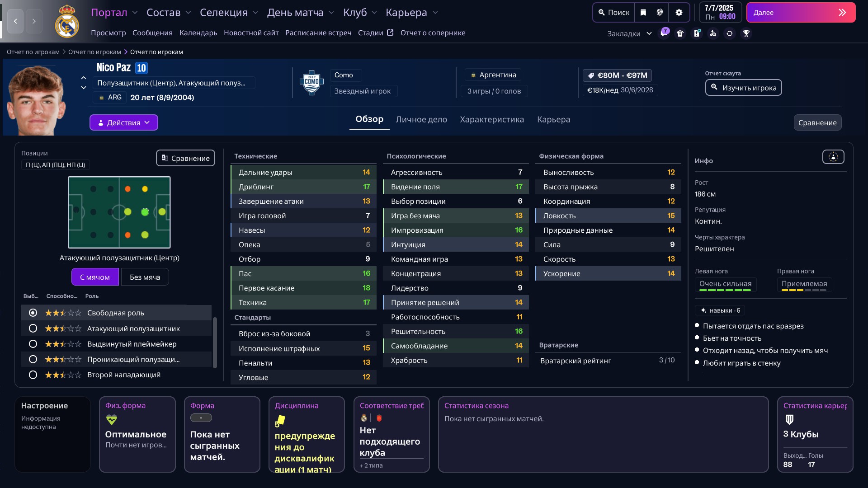
Task: Expand the Селекция menu chevron
Action: click(255, 13)
